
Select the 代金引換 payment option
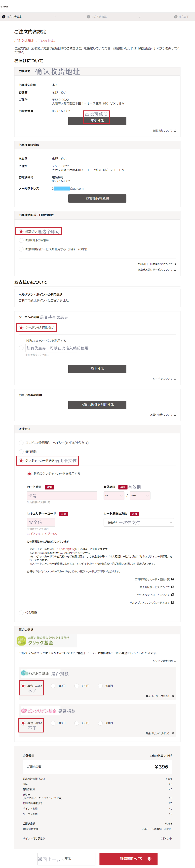[x=21, y=613]
